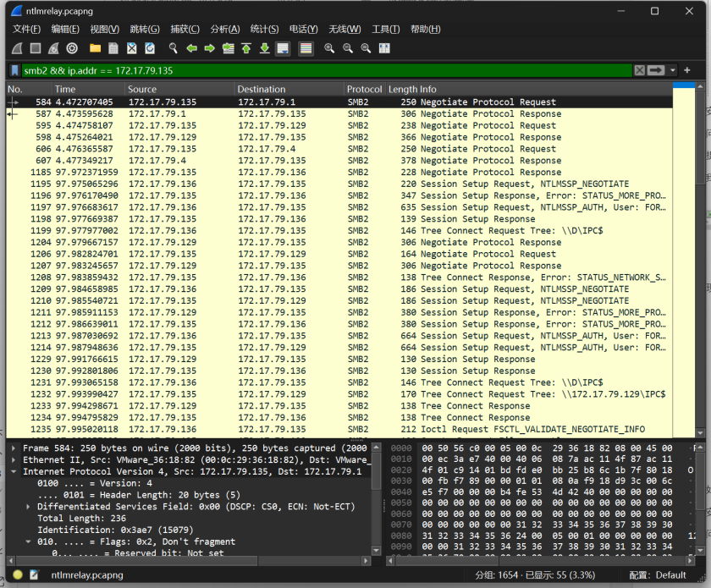Image resolution: width=711 pixels, height=588 pixels.
Task: Click the restart capture icon
Action: click(x=53, y=49)
